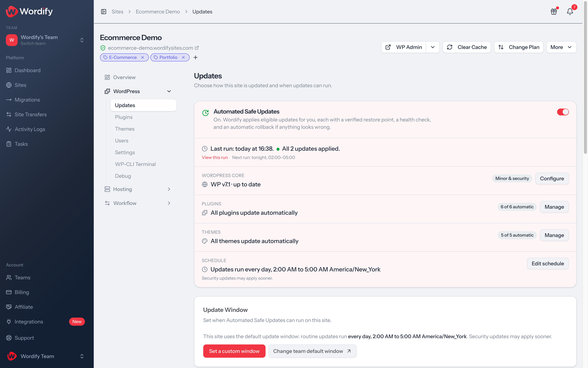Disable Automated Safe Updates toggle
The image size is (588, 368).
[563, 112]
